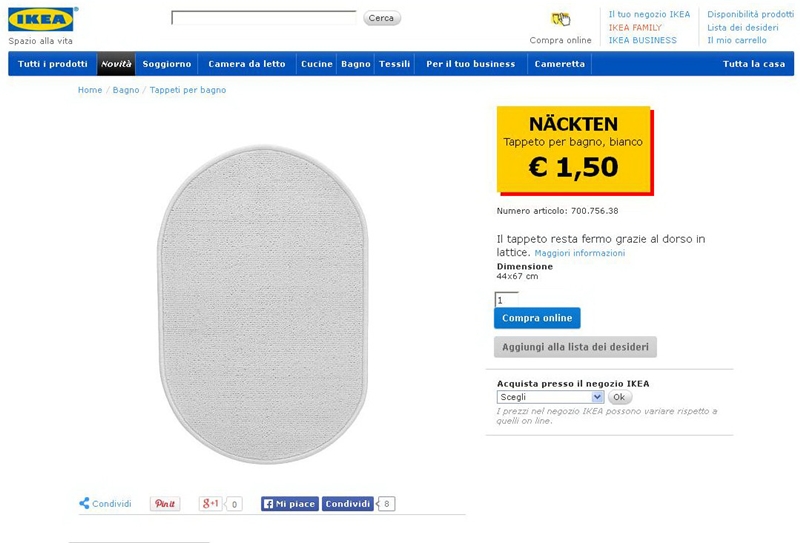Click the Google +1 button
The image size is (800, 543).
click(210, 504)
